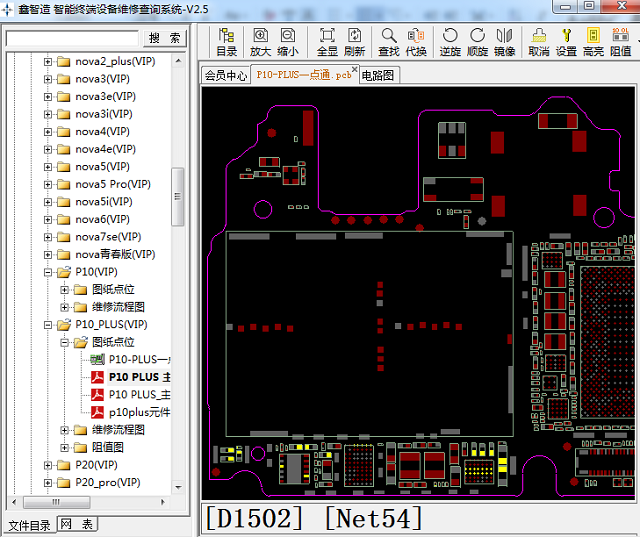
Task: Select the nova3i(VIP) folder
Action: click(104, 114)
